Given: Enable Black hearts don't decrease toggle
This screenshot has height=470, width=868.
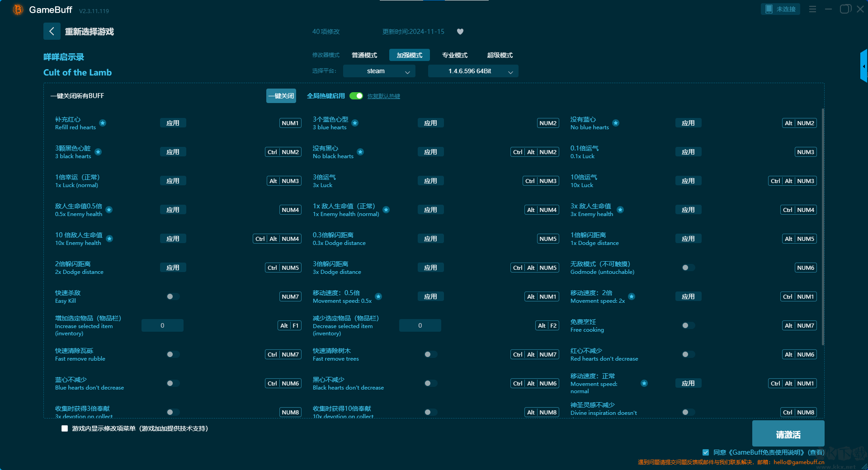Looking at the screenshot, I should 430,383.
